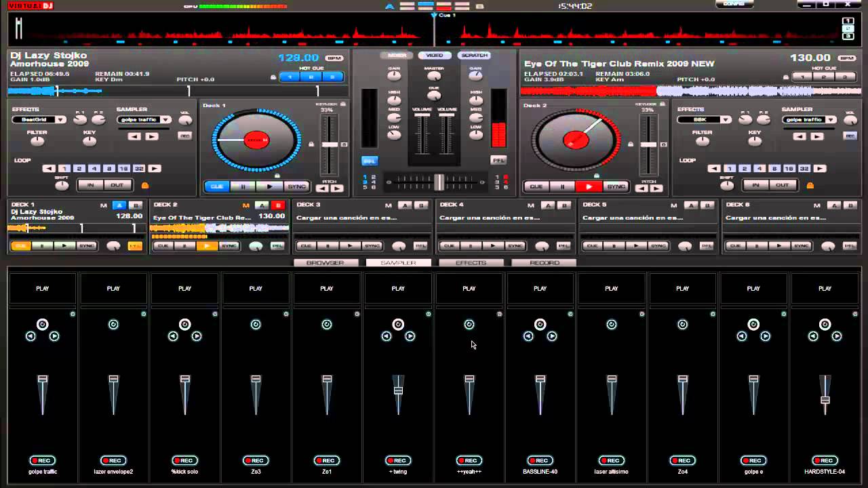Click PLAY on the lazer envelope2 sample
Image resolution: width=868 pixels, height=488 pixels.
pyautogui.click(x=113, y=289)
